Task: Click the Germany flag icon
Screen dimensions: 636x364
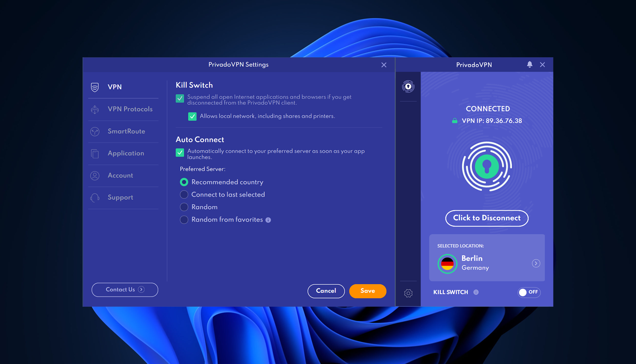Action: coord(447,264)
